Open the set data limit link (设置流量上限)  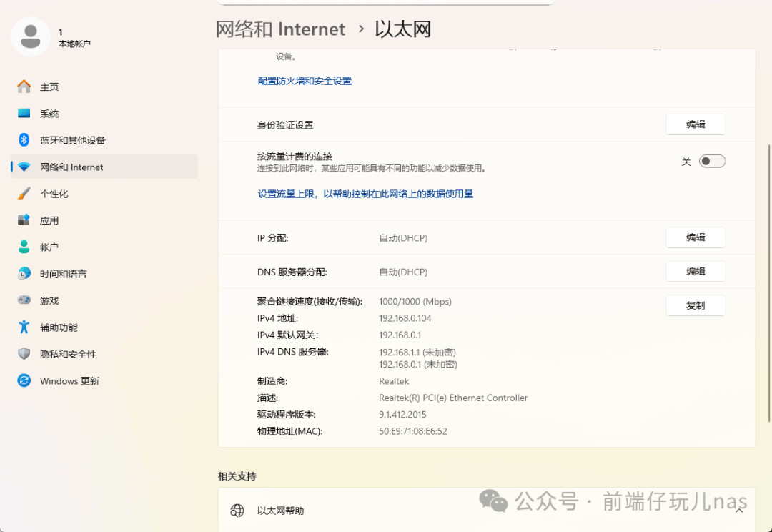365,194
